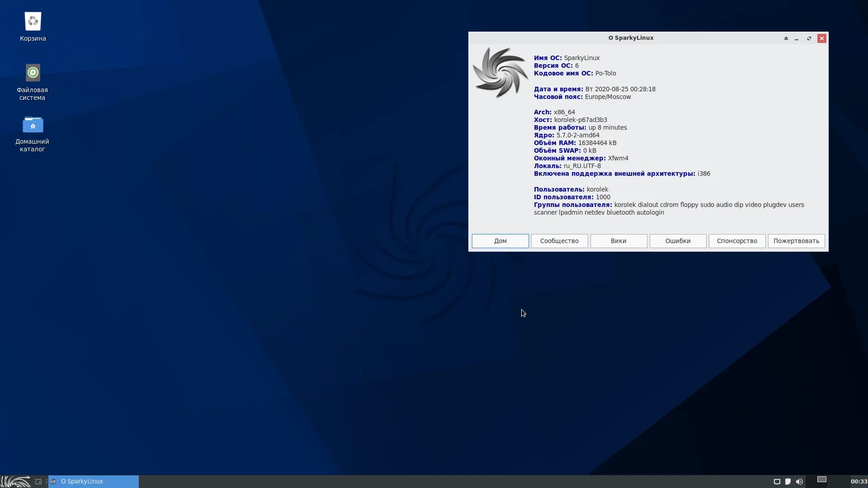The height and width of the screenshot is (488, 868).
Task: Click the Дом button
Action: coord(500,241)
